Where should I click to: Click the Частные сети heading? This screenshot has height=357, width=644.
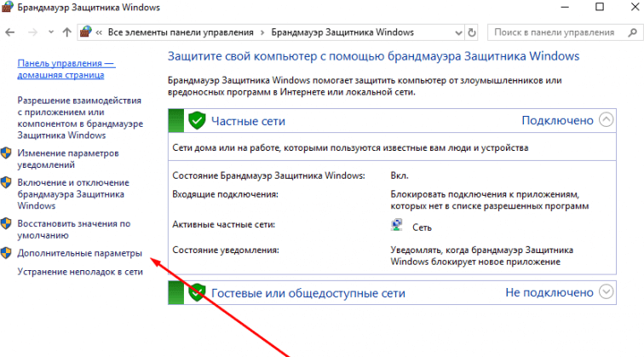click(248, 121)
